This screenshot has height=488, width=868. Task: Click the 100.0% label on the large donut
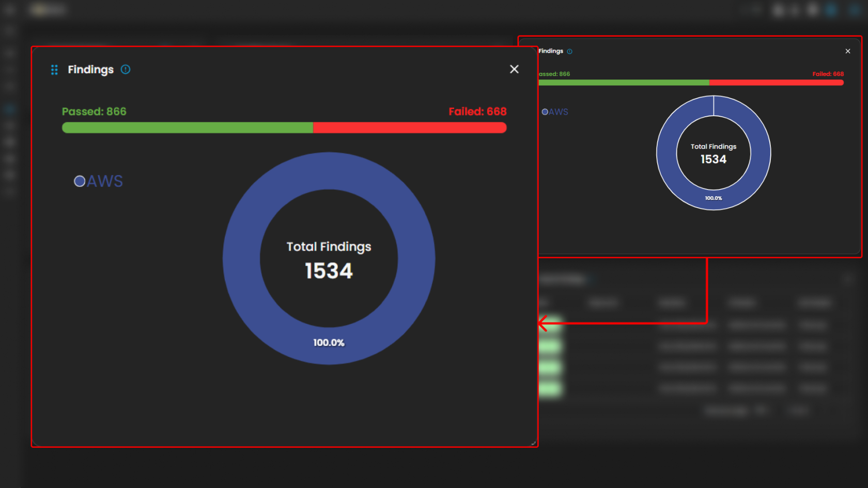click(329, 342)
